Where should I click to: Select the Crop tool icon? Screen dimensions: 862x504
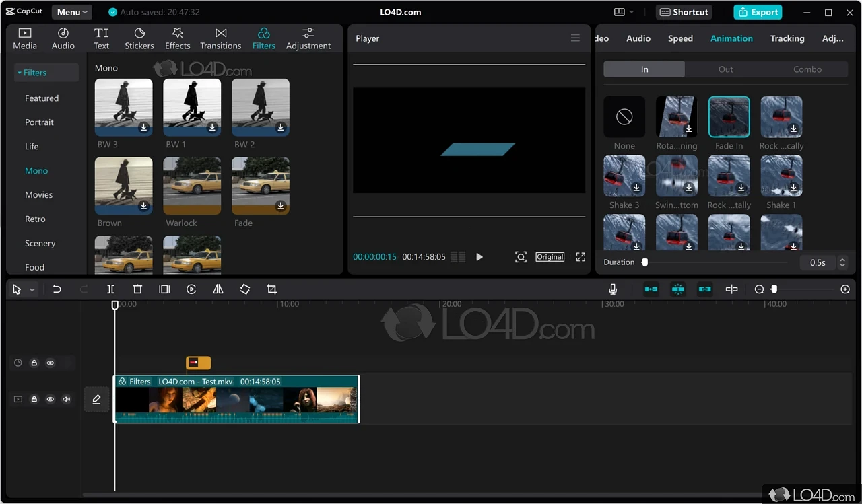(x=272, y=289)
